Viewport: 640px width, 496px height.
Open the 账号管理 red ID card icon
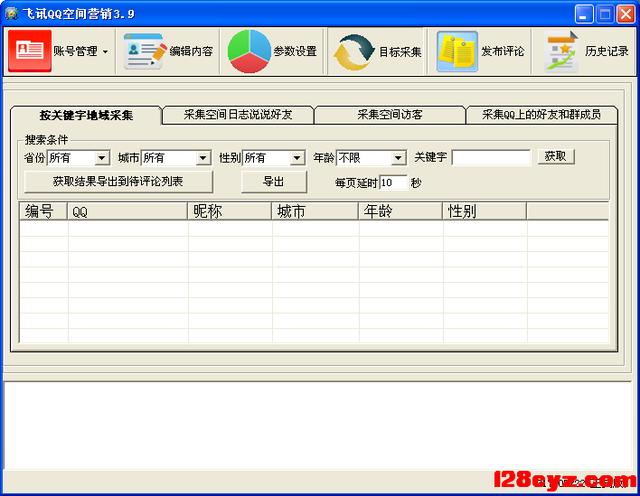tap(30, 51)
